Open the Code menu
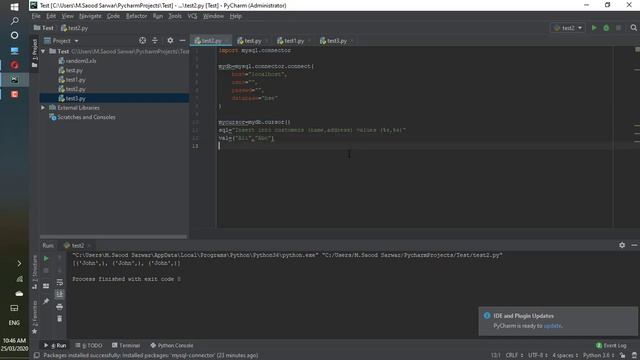Viewport: 640px width, 360px height. [113, 16]
